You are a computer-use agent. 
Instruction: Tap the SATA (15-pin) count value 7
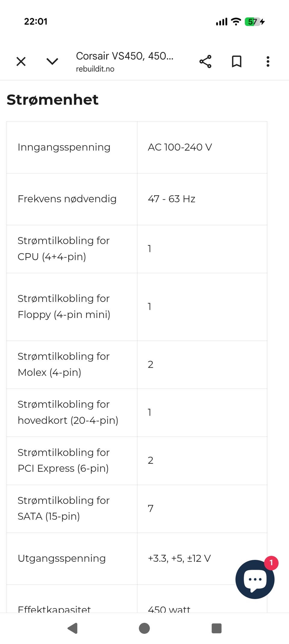pos(151,508)
